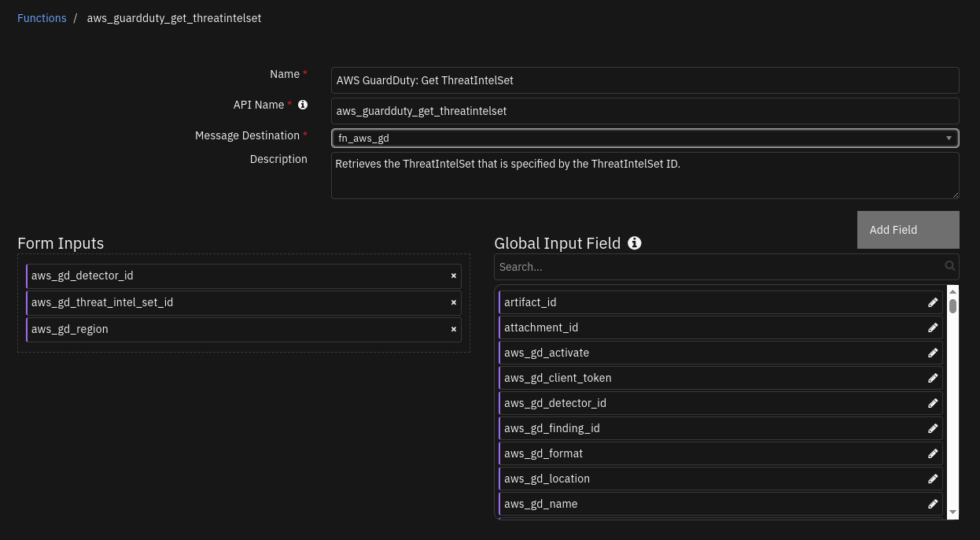The height and width of the screenshot is (540, 980).
Task: Edit the aws_gd_format global field
Action: 933,453
